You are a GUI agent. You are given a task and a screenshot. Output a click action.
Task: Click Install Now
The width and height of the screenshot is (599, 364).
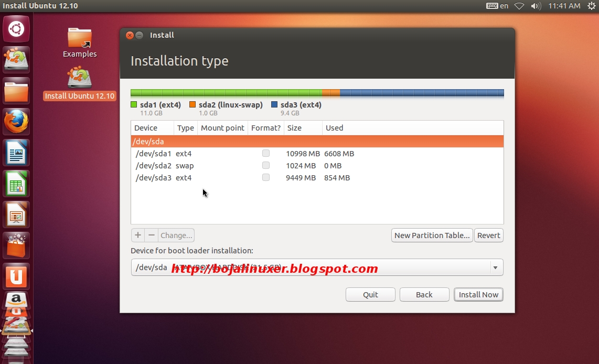[479, 294]
